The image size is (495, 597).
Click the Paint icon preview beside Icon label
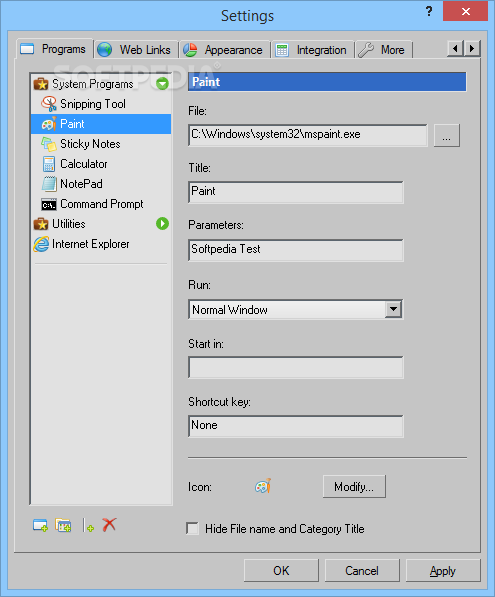click(263, 486)
